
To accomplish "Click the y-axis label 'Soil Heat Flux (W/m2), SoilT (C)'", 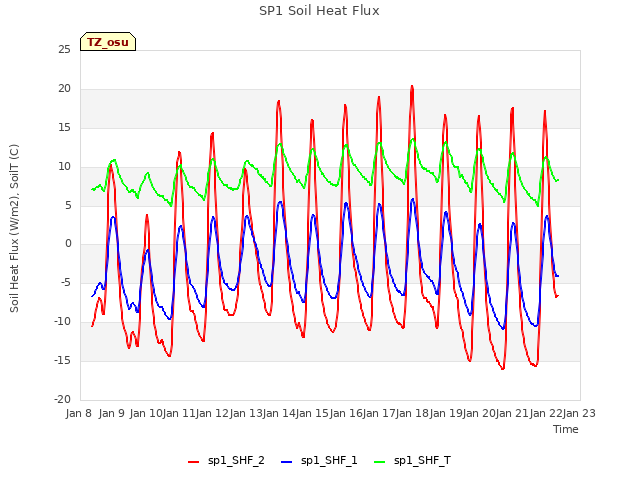I will click(14, 228).
